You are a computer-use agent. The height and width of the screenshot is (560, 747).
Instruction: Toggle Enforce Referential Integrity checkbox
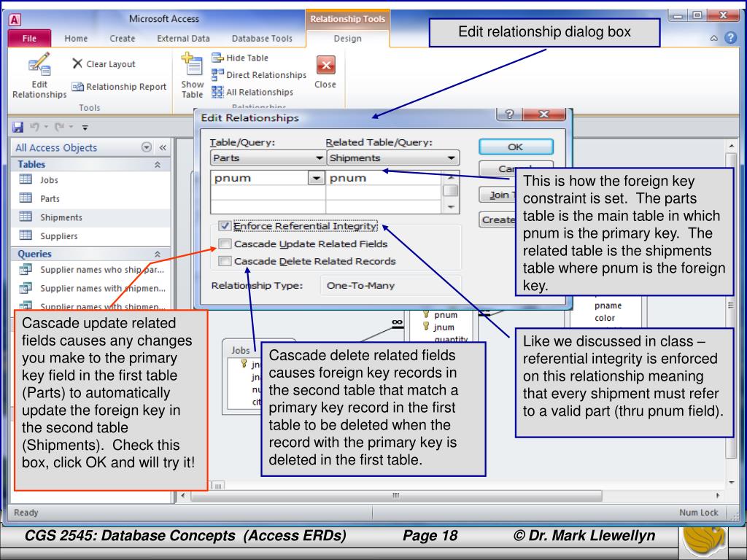coord(225,226)
